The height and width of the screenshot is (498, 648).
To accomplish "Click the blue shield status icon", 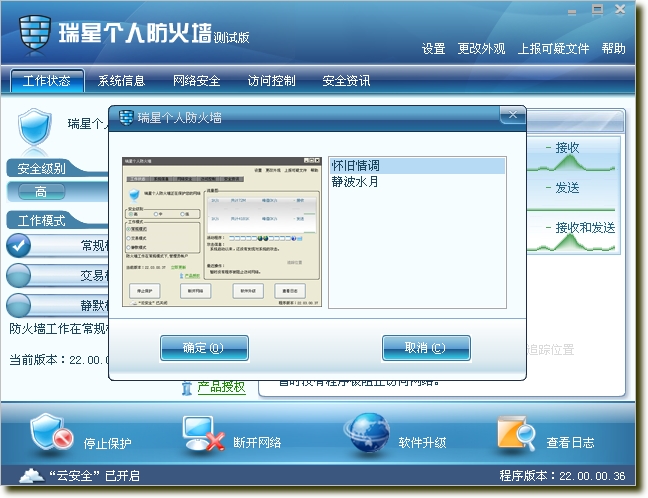I will (x=35, y=126).
